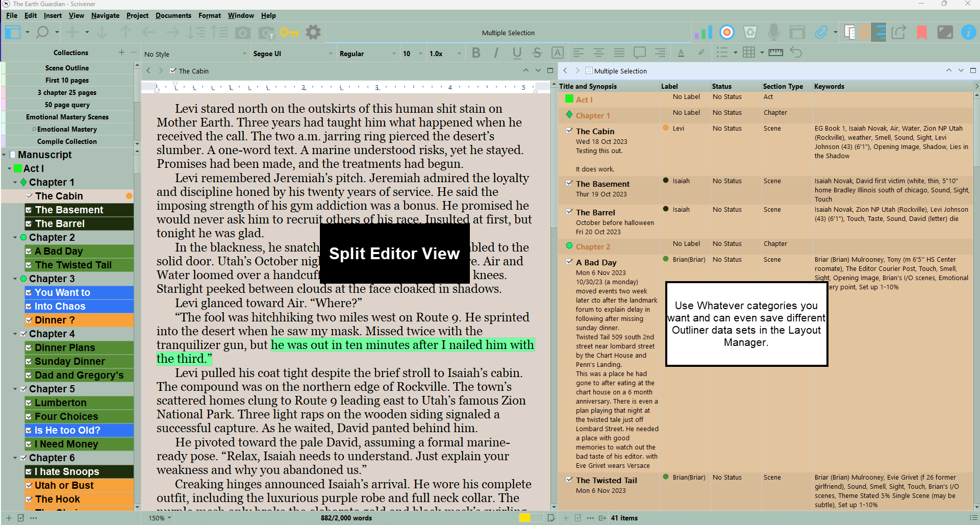
Task: Open the Segoe UI font dropdown
Action: click(293, 54)
